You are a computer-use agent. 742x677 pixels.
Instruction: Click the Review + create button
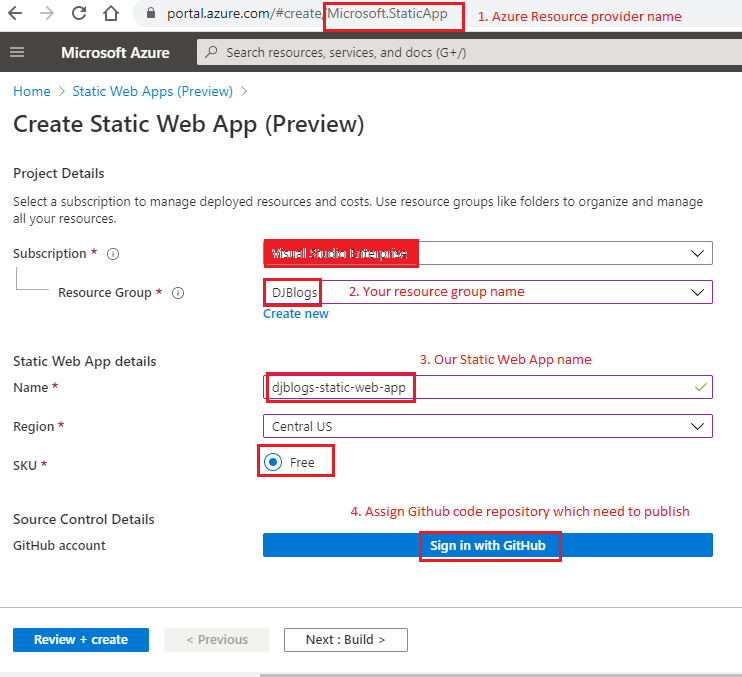pos(81,640)
